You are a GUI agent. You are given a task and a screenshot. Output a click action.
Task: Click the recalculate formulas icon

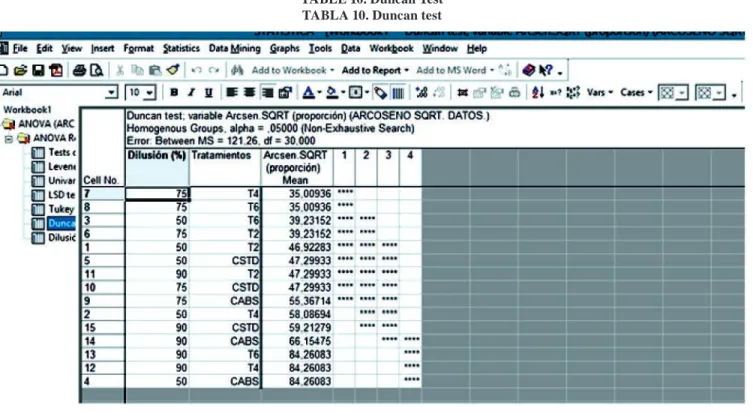point(573,92)
